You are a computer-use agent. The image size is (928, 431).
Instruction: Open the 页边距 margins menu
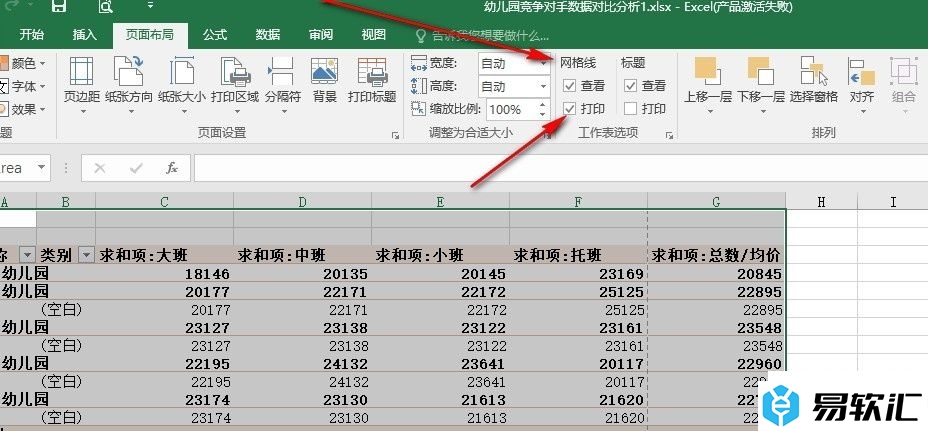[x=82, y=80]
